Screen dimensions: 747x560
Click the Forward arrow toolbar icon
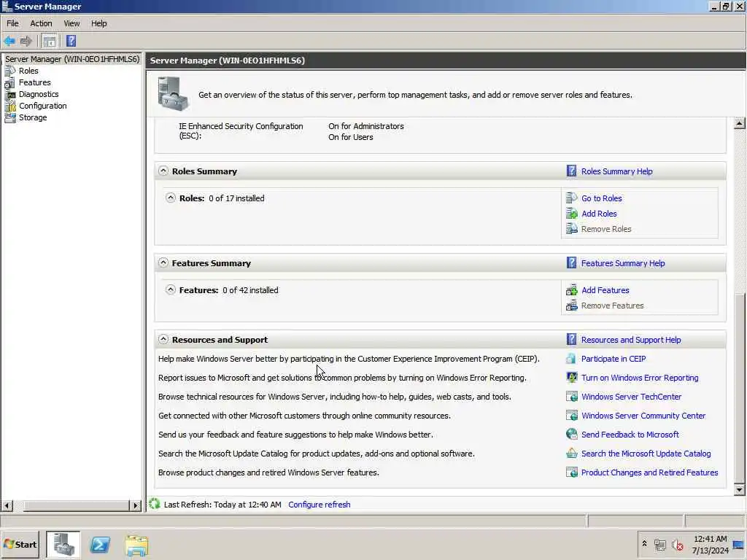pyautogui.click(x=26, y=41)
